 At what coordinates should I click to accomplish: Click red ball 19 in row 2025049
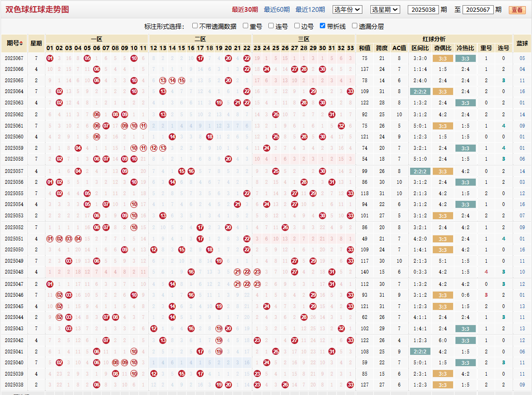point(219,261)
